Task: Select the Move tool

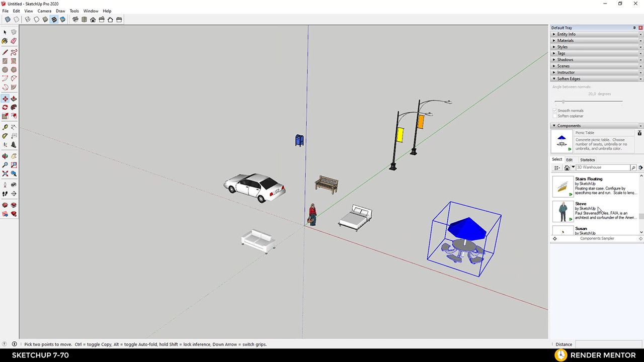Action: 5,99
